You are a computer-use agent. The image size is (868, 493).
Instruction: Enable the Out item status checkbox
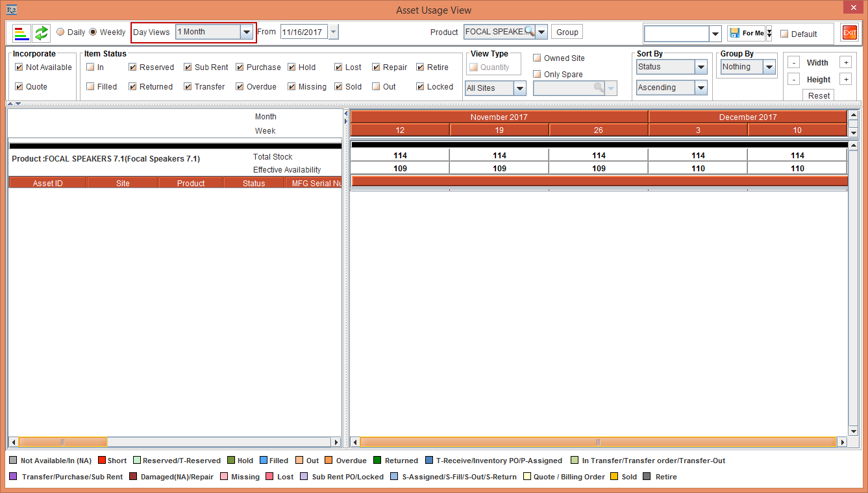[x=377, y=86]
